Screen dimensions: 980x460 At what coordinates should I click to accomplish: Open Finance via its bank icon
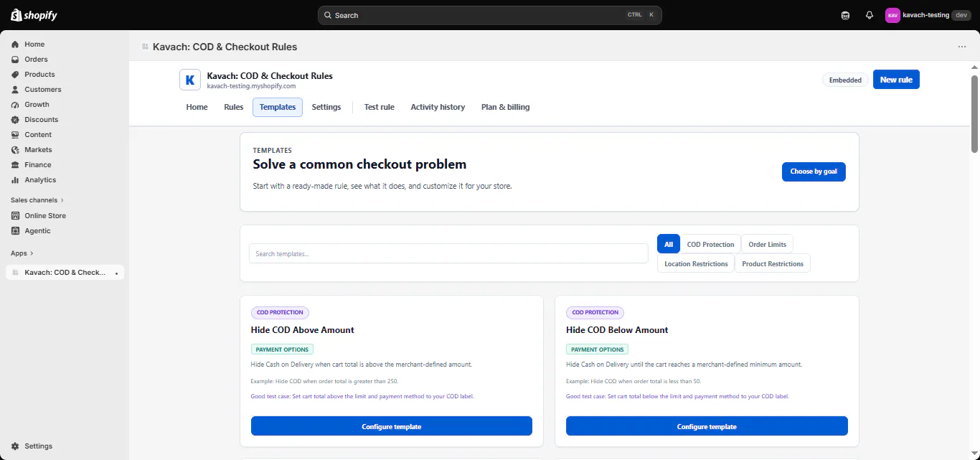pyautogui.click(x=15, y=165)
